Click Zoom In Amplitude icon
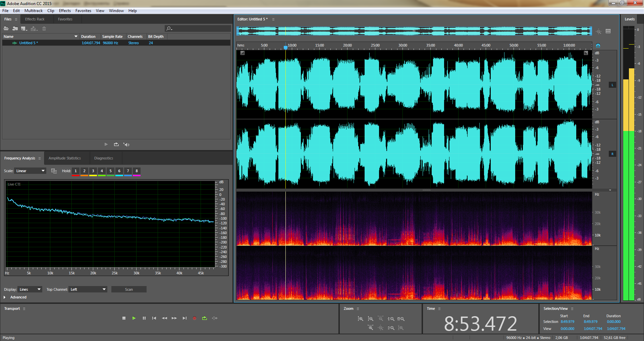This screenshot has width=644, height=341. click(x=361, y=319)
